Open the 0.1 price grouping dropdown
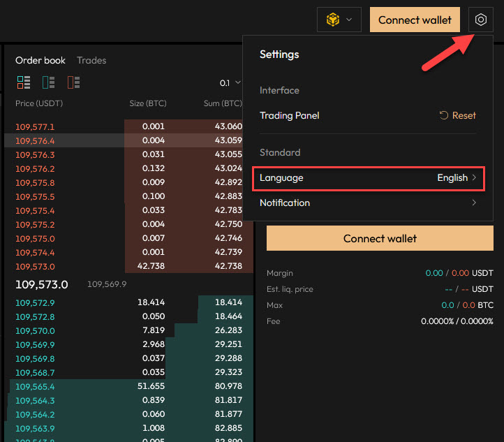This screenshot has width=504, height=442. pos(230,83)
